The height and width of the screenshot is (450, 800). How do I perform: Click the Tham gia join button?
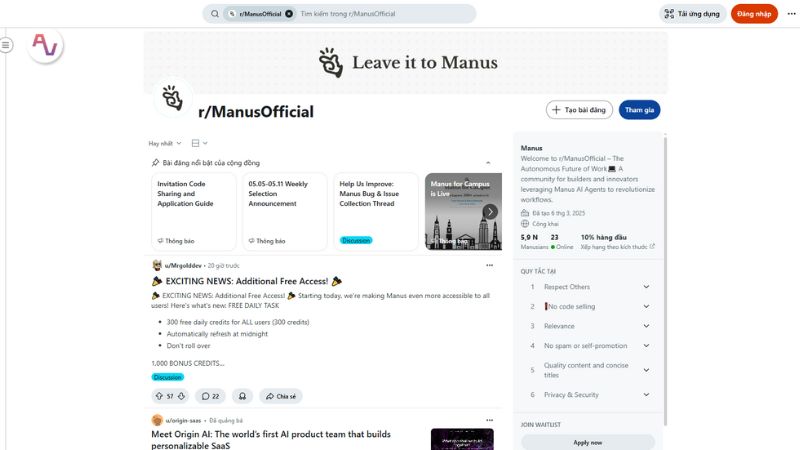point(639,110)
